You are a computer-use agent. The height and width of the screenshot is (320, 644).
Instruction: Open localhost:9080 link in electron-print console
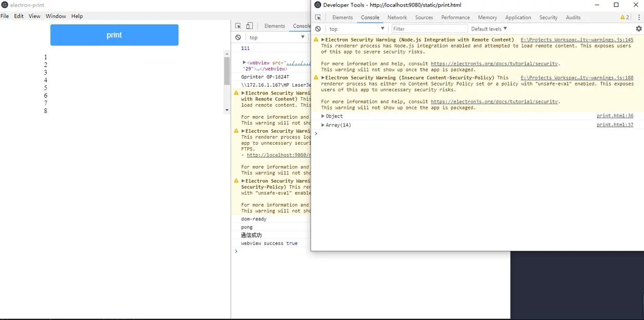278,155
